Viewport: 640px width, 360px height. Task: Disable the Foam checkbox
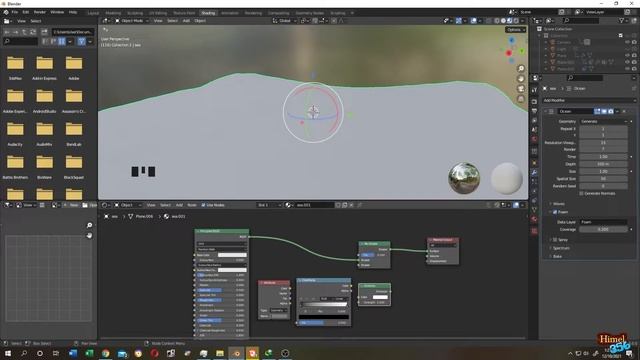click(555, 212)
